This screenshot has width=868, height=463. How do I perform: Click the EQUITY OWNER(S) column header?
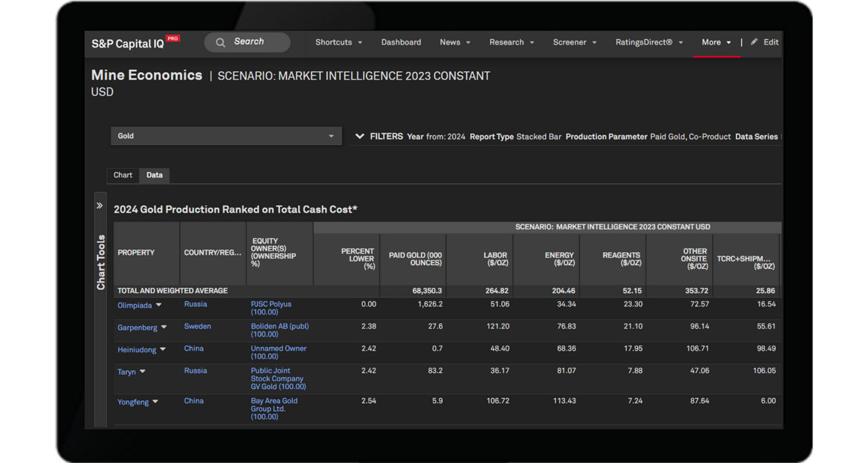(279, 253)
